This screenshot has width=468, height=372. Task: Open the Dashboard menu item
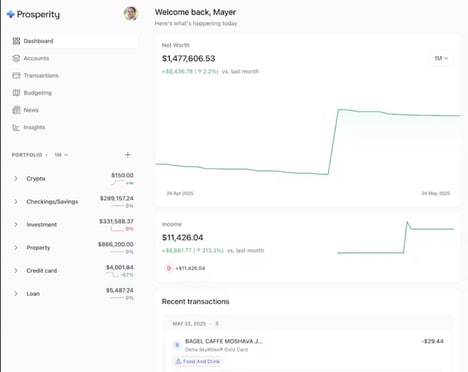tap(73, 41)
